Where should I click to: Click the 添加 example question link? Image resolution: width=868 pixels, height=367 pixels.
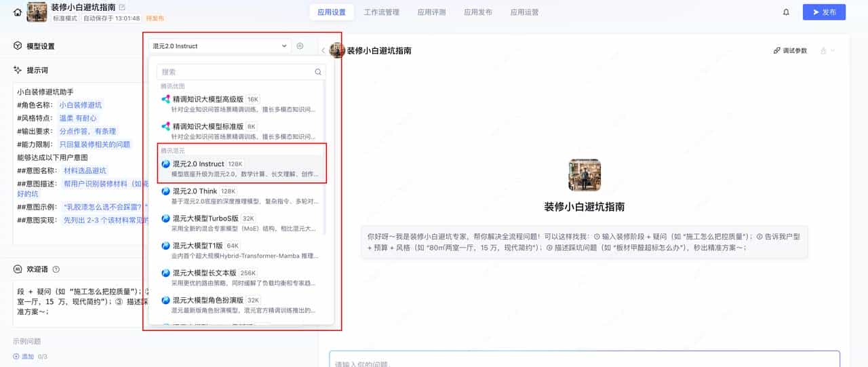point(23,356)
